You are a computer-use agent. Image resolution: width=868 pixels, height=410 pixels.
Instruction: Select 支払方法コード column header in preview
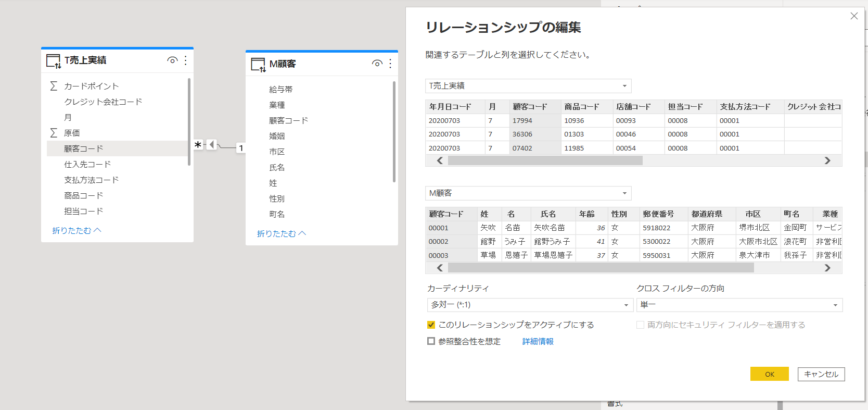tap(750, 107)
